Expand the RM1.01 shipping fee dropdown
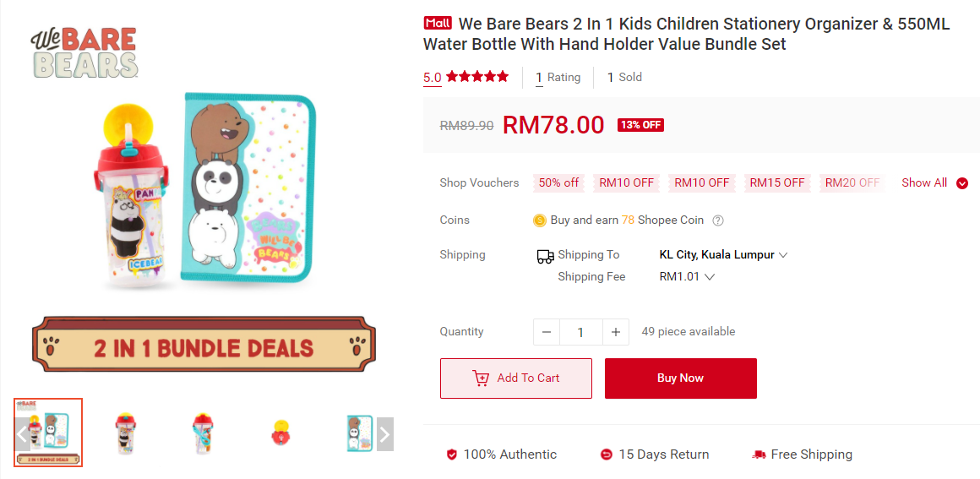The height and width of the screenshot is (479, 980). (687, 276)
